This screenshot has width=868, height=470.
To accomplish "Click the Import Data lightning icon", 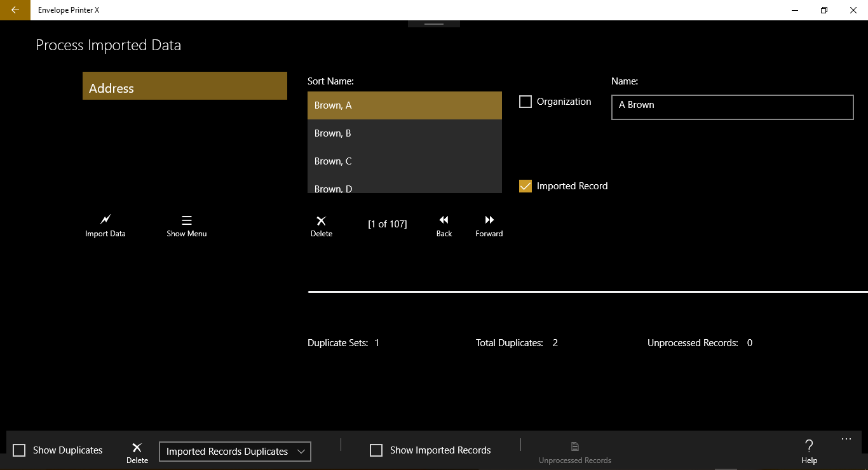I will (x=105, y=220).
